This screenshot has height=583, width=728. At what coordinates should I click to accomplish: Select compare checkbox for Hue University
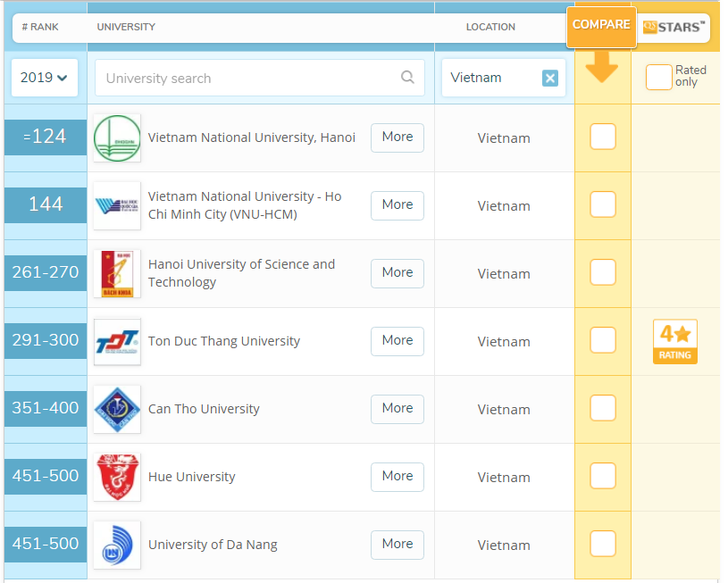tap(603, 477)
